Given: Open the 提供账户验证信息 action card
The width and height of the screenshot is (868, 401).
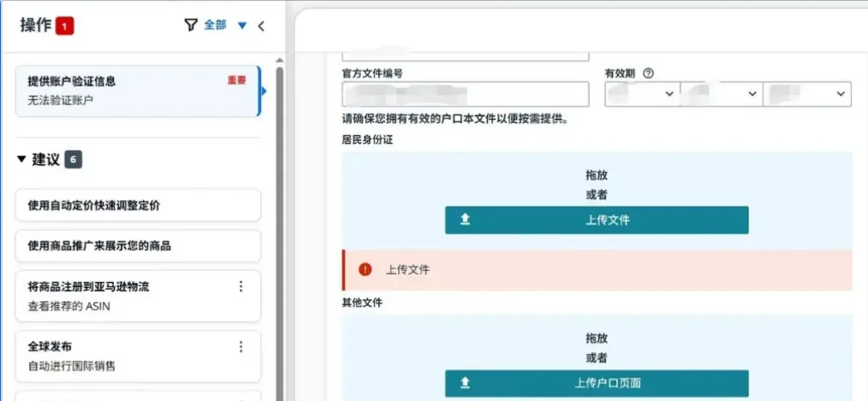Looking at the screenshot, I should [137, 91].
